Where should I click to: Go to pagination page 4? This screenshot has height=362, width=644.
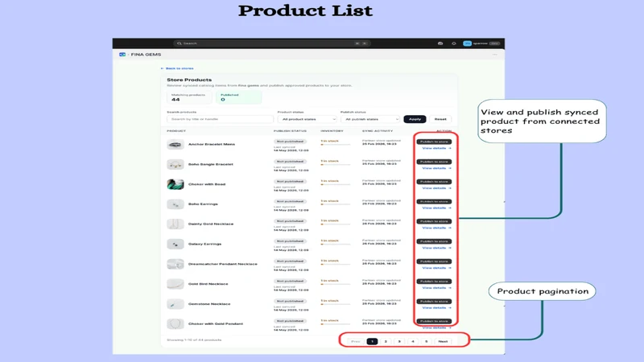tap(413, 341)
